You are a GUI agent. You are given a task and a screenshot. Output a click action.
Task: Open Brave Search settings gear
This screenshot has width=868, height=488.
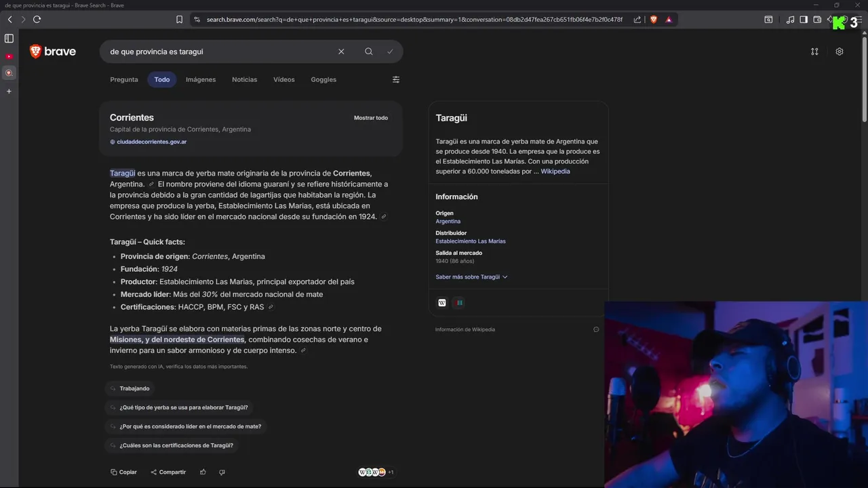pyautogui.click(x=840, y=52)
